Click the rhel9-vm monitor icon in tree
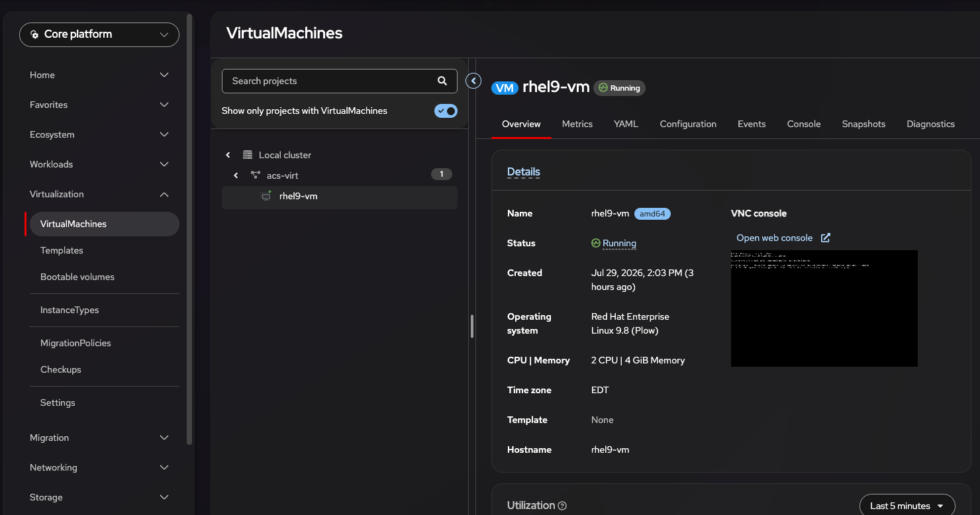The height and width of the screenshot is (515, 980). pos(267,196)
